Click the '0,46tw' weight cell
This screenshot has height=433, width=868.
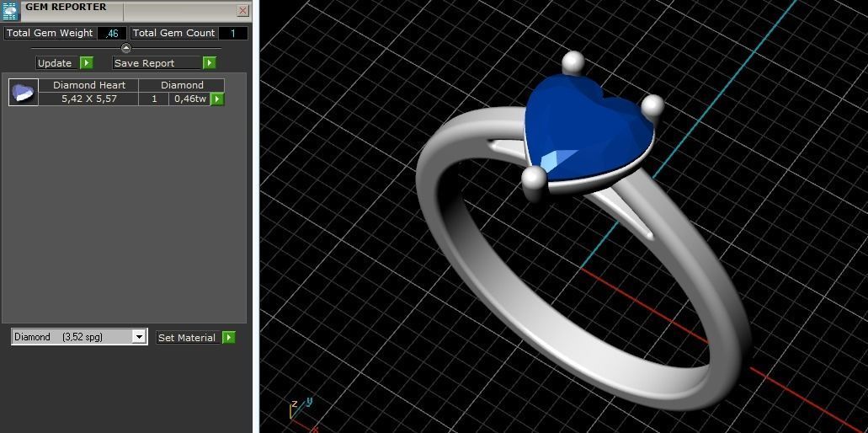(x=190, y=99)
